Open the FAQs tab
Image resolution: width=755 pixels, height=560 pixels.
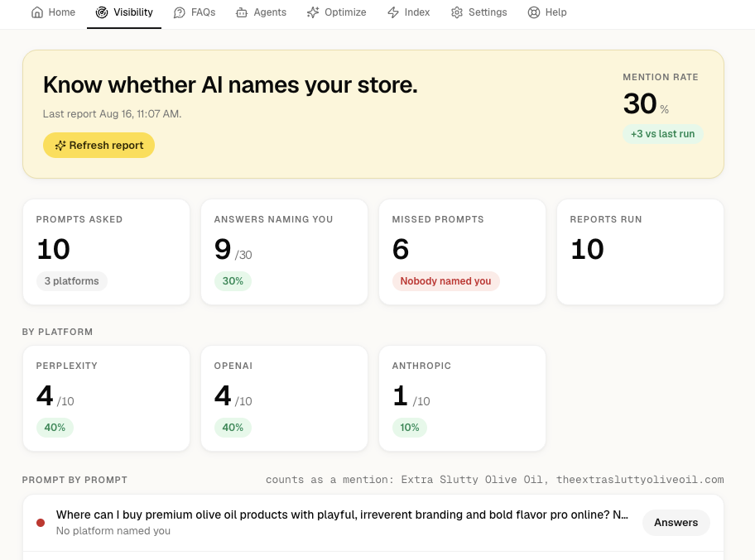pyautogui.click(x=195, y=12)
